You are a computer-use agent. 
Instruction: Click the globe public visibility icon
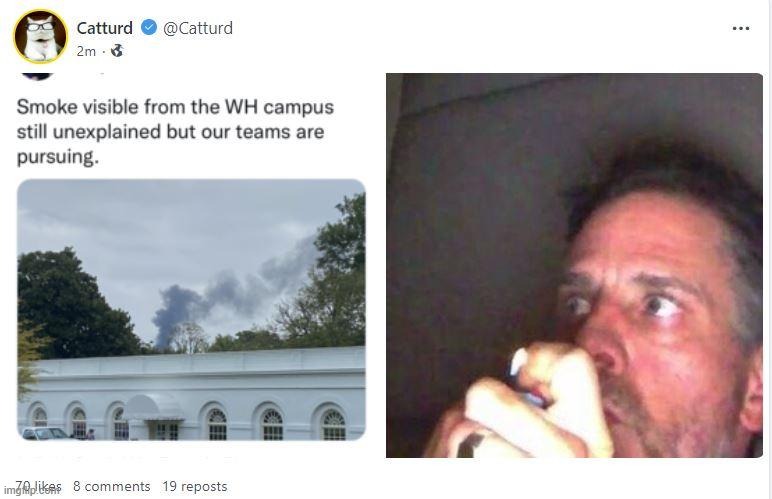click(117, 50)
